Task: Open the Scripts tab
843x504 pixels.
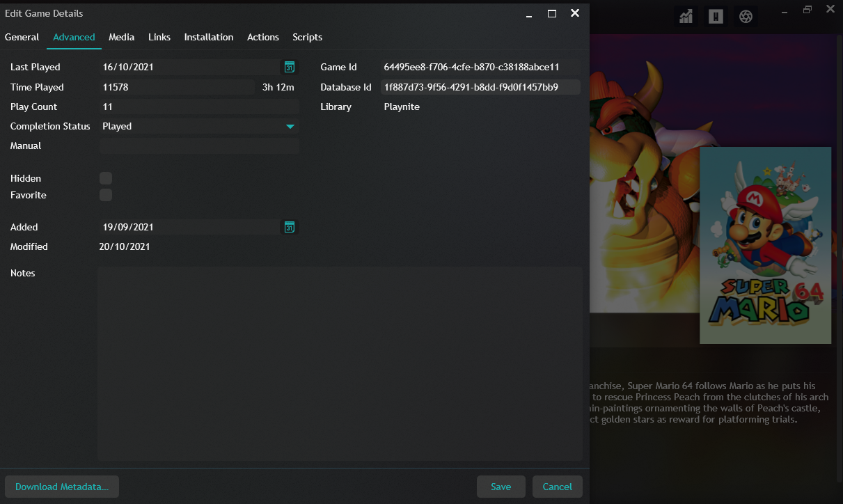Action: pyautogui.click(x=307, y=37)
